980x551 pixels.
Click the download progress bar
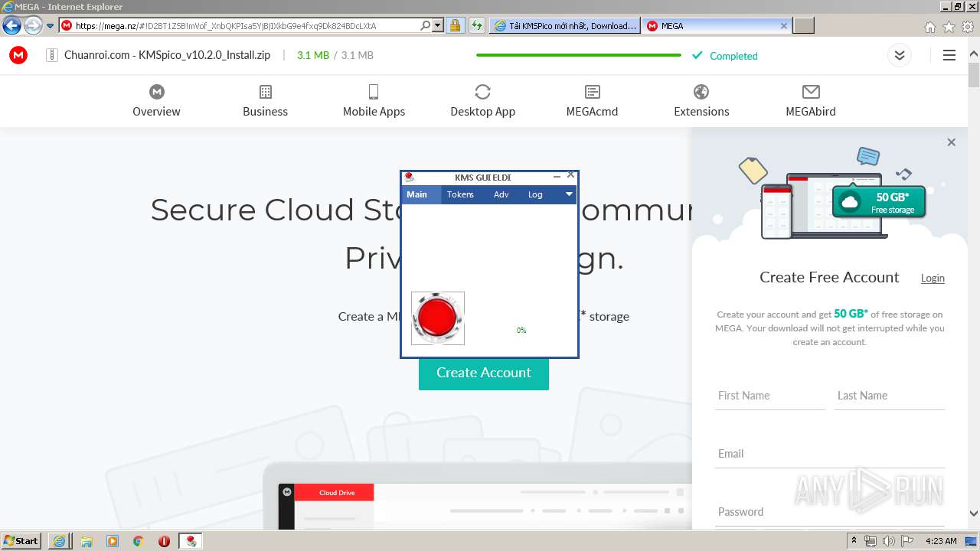coord(579,55)
